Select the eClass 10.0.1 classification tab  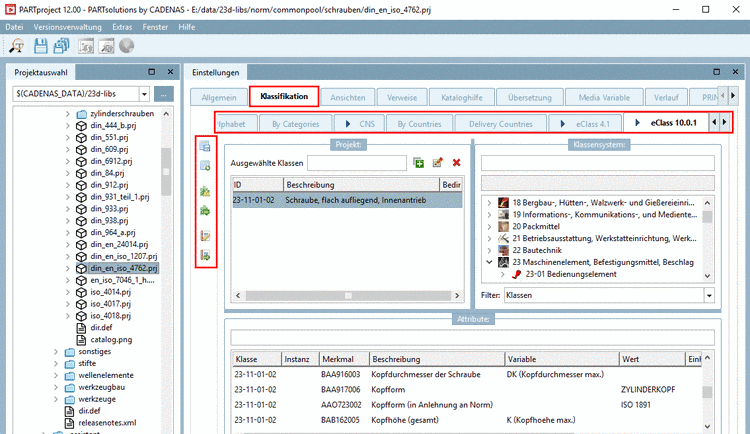tap(667, 123)
